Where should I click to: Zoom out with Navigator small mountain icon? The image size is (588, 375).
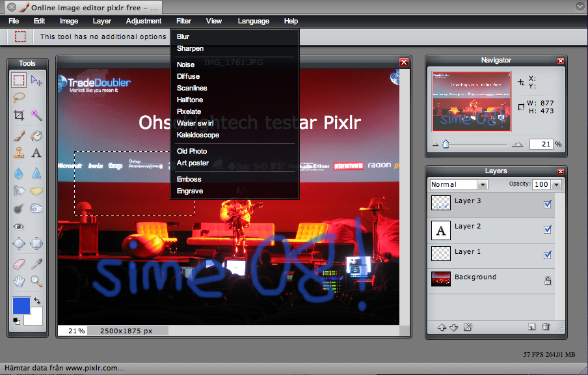(435, 145)
